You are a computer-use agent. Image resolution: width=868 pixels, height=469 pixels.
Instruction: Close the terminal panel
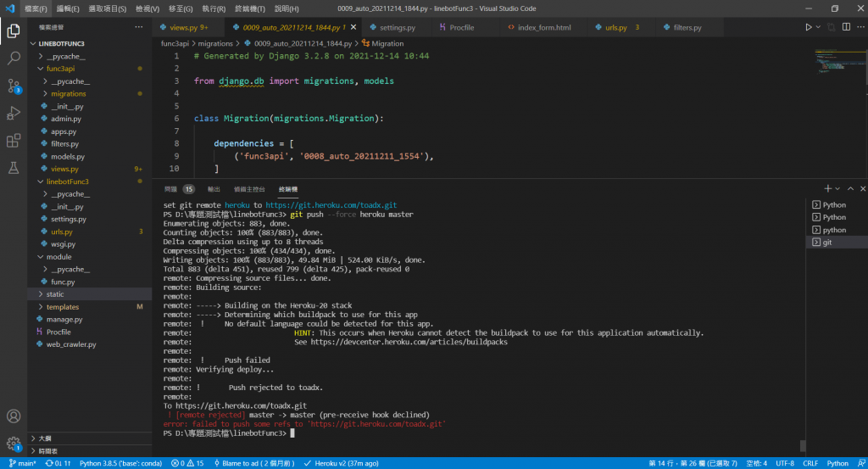pyautogui.click(x=862, y=189)
